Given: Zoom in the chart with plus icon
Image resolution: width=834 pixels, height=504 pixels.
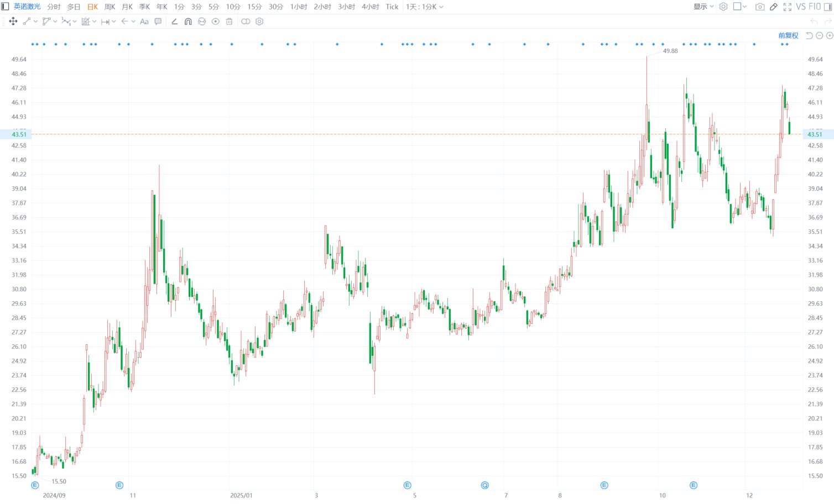Looking at the screenshot, I should [x=830, y=35].
